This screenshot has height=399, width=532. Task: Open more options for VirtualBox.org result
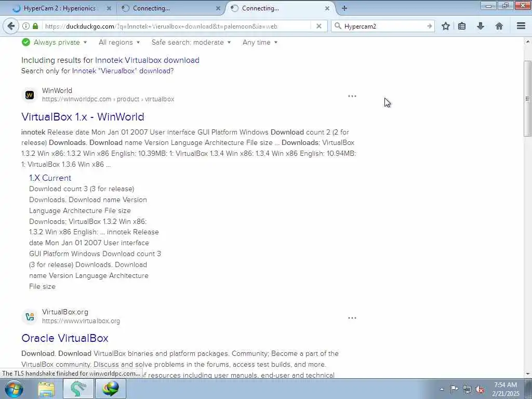352,318
